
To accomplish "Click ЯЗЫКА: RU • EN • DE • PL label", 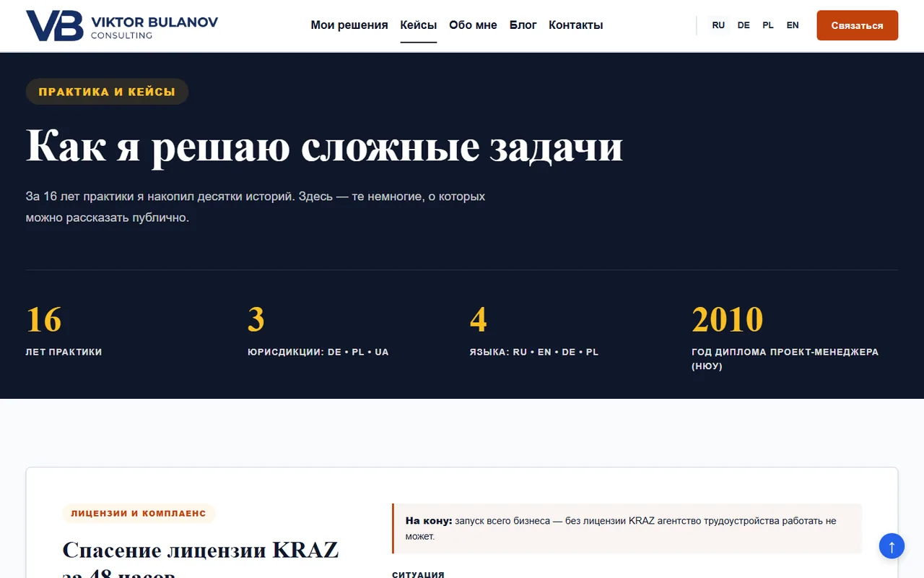I will pyautogui.click(x=534, y=352).
